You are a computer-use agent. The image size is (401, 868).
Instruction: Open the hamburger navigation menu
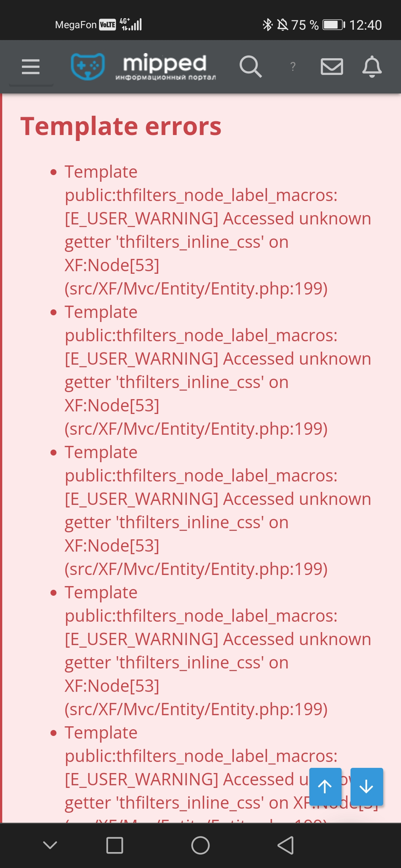[31, 67]
